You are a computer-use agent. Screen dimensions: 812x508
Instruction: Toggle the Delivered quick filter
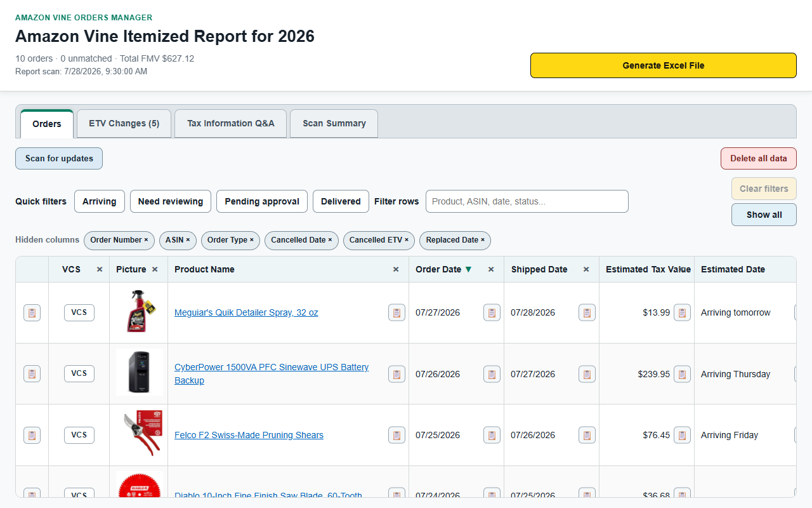click(x=341, y=201)
